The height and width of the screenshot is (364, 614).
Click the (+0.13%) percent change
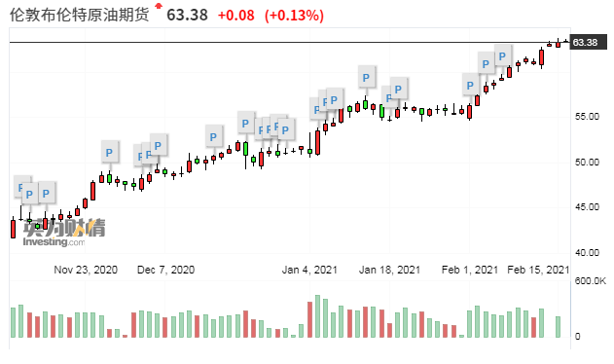tap(294, 16)
